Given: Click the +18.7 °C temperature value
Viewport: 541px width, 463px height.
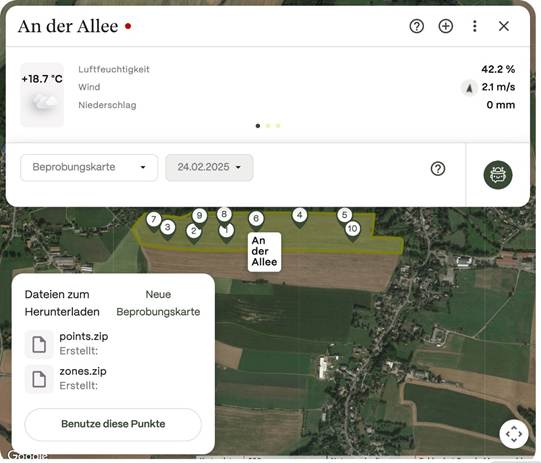Looking at the screenshot, I should pyautogui.click(x=42, y=79).
